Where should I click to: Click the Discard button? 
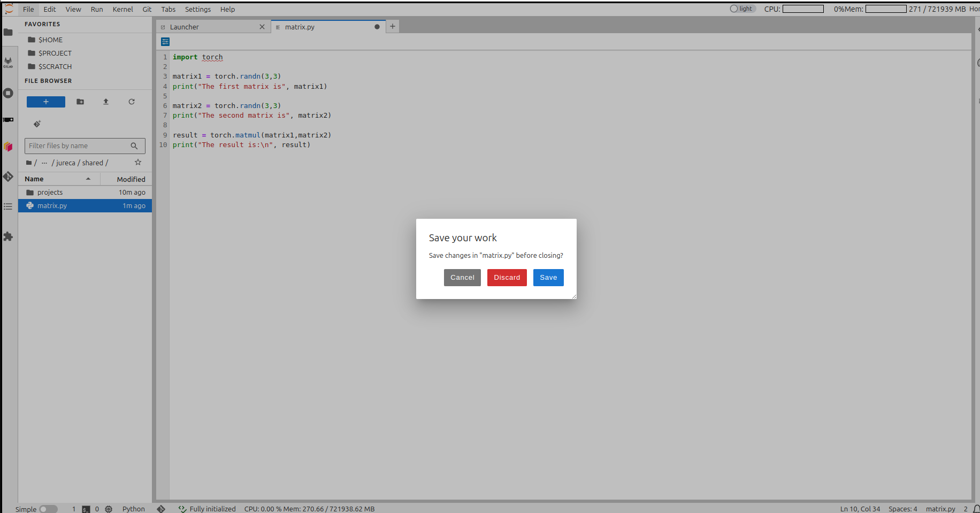click(507, 278)
